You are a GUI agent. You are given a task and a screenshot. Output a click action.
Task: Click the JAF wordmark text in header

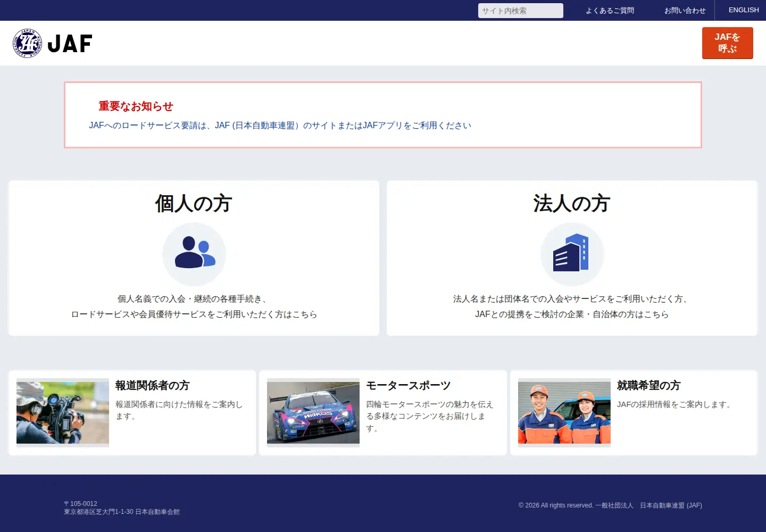point(70,44)
